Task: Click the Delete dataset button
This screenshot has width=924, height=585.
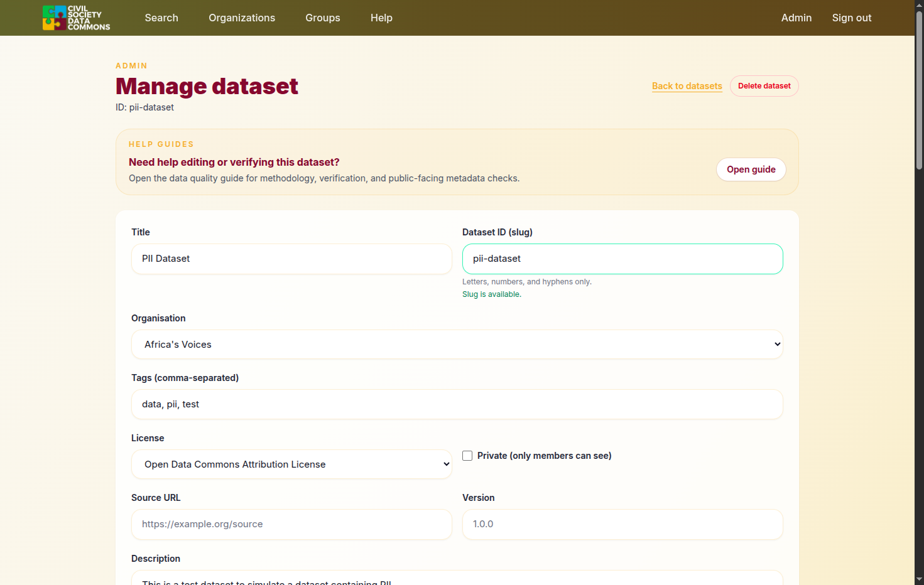Action: pos(764,86)
